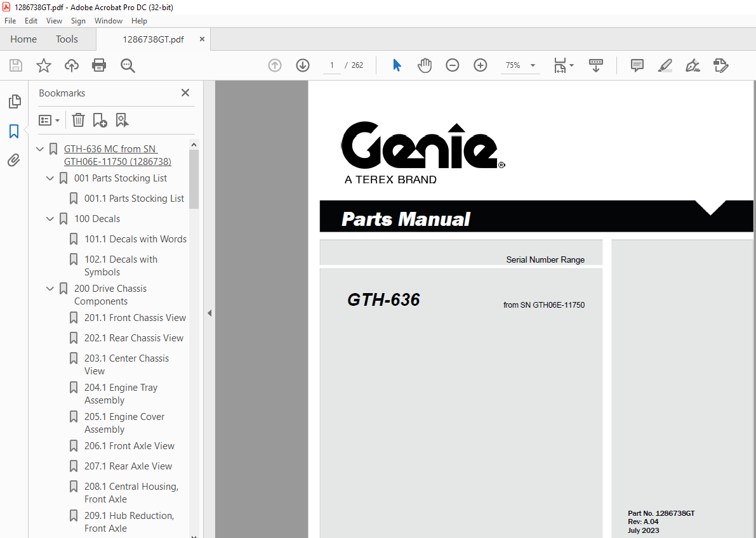Open 208.1 Central Housing, Front Axle bookmark
Image resolution: width=756 pixels, height=538 pixels.
131,493
